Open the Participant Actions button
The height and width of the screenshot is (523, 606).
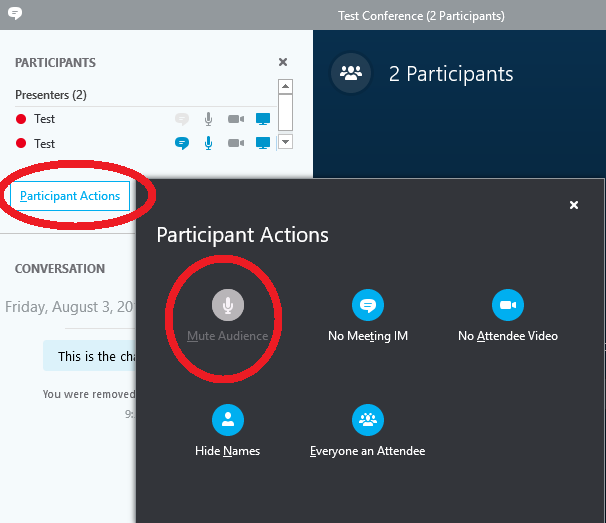point(70,196)
